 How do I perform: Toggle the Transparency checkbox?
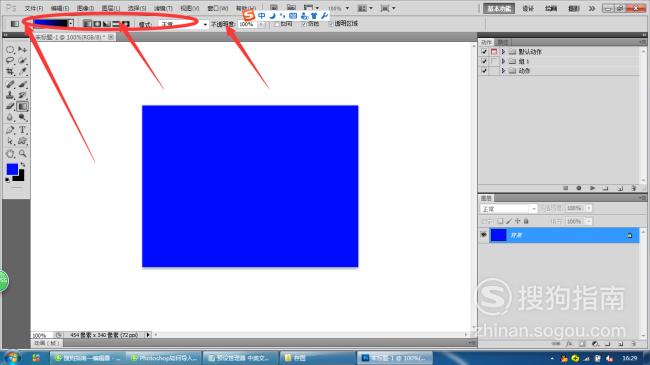tap(331, 24)
